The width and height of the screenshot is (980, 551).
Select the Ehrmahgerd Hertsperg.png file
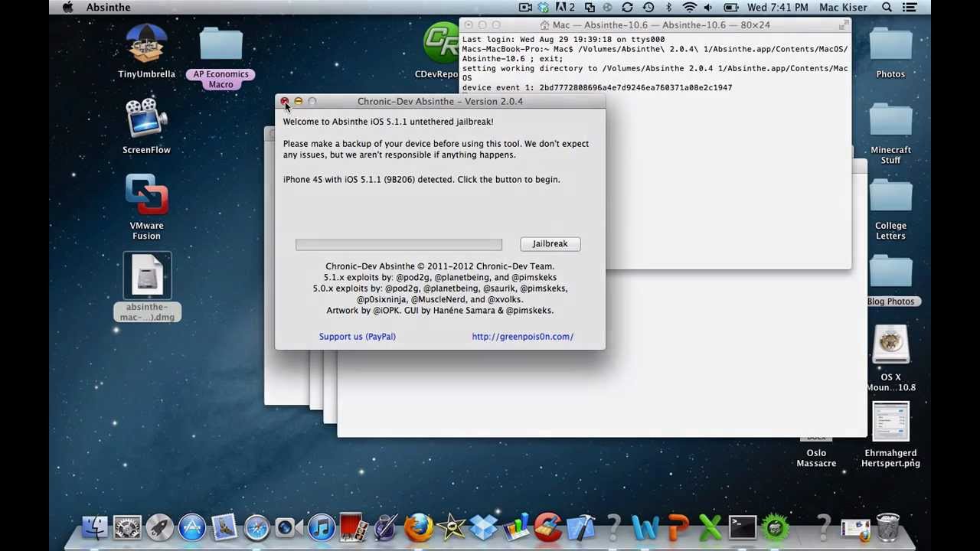[x=890, y=435]
